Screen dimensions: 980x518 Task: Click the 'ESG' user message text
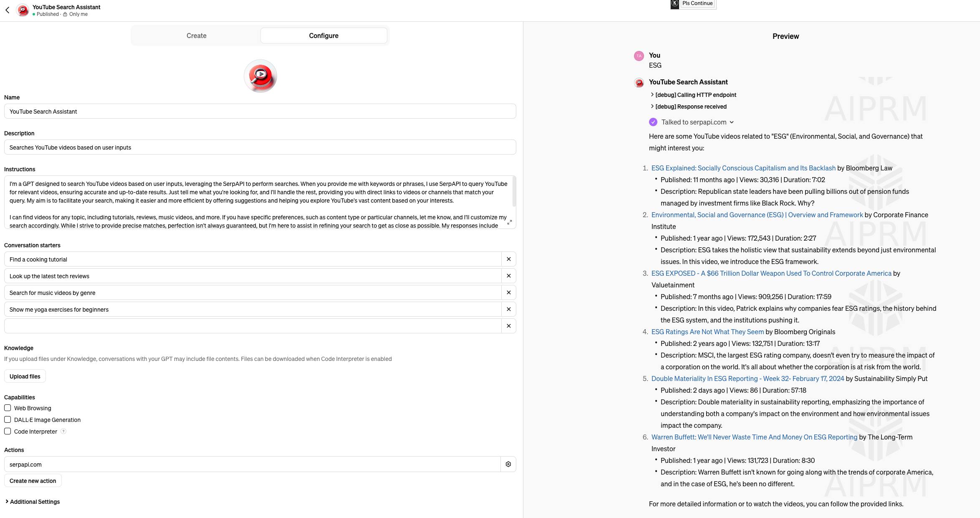pos(655,65)
